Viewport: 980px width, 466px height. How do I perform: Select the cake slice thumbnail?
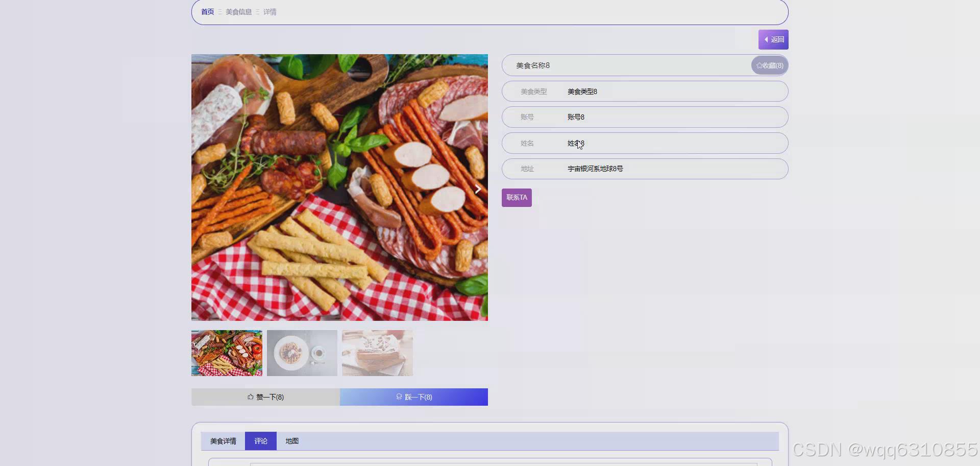[377, 353]
